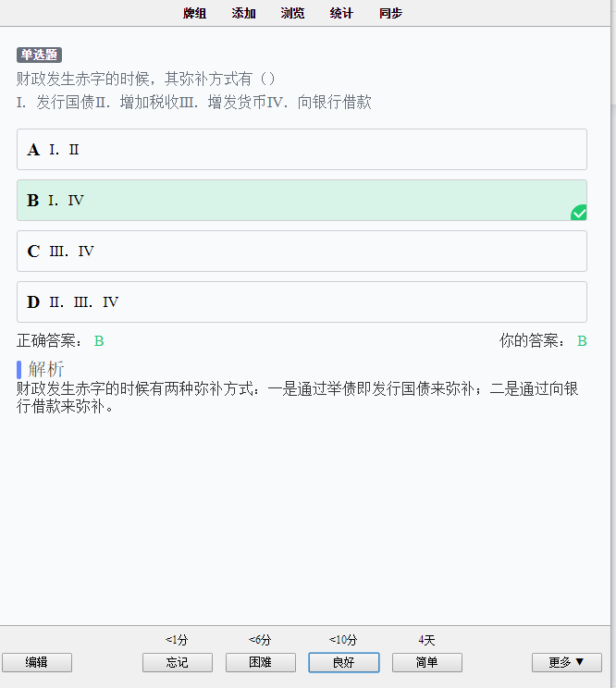Screen dimensions: 616x688
Task: Click the 单选题 badge label
Action: click(39, 55)
